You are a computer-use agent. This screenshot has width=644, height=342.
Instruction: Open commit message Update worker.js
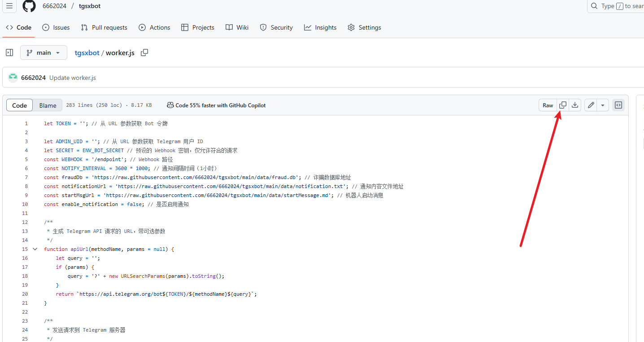point(73,78)
